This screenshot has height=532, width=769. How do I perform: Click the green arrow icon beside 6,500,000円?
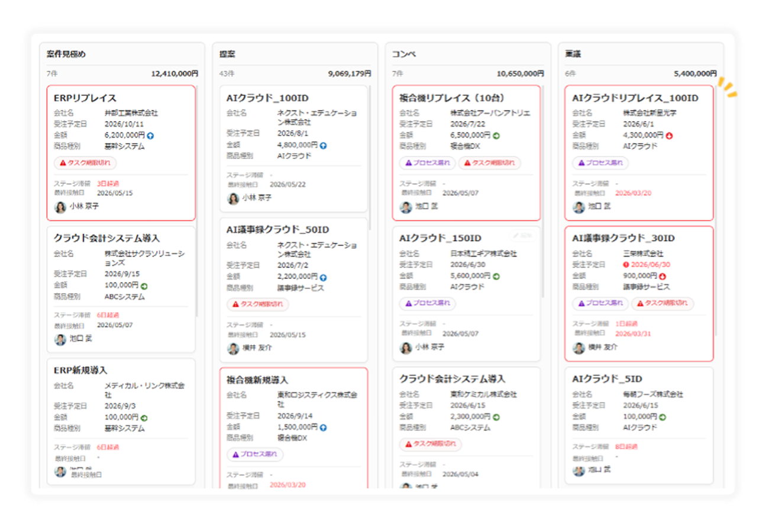(x=496, y=135)
